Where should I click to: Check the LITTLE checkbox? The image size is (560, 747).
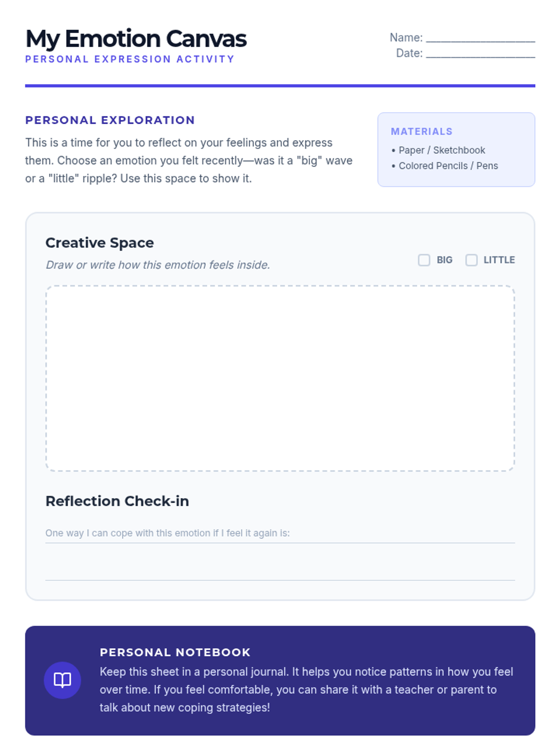(x=471, y=260)
